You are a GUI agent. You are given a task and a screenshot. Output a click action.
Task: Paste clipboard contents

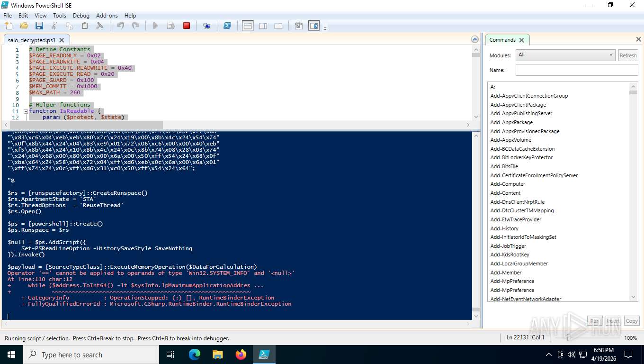click(84, 26)
